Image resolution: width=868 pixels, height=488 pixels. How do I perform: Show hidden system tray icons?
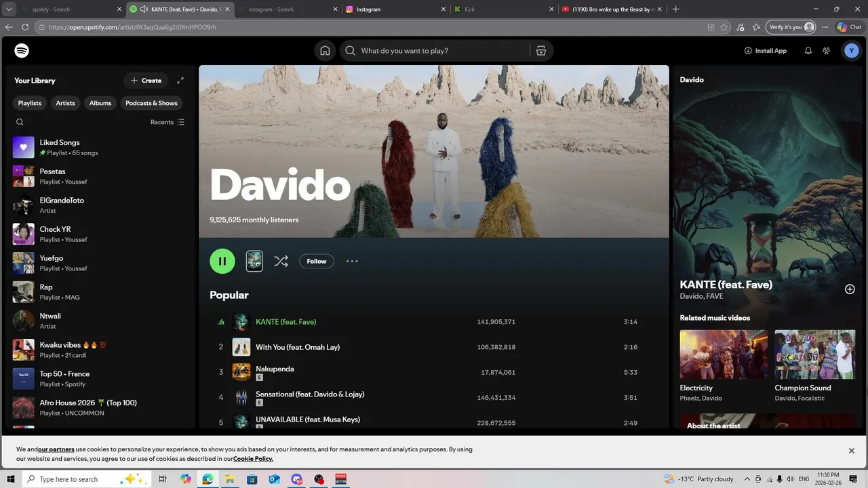[747, 479]
